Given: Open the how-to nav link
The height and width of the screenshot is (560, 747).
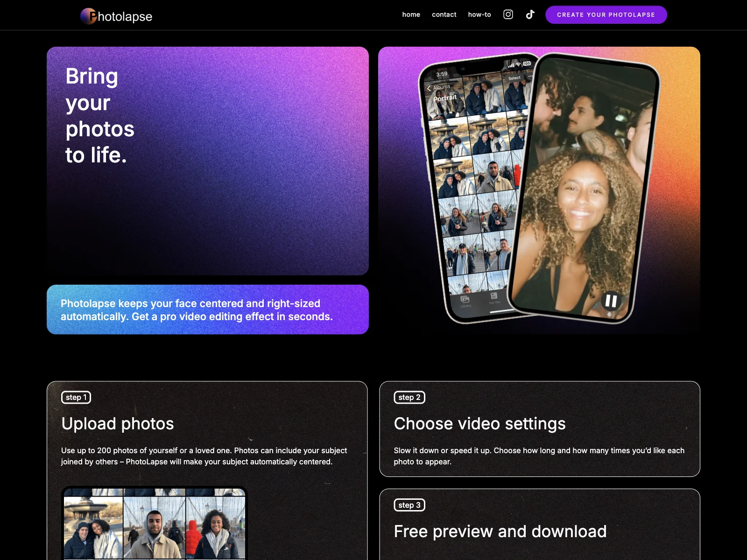Looking at the screenshot, I should [479, 14].
